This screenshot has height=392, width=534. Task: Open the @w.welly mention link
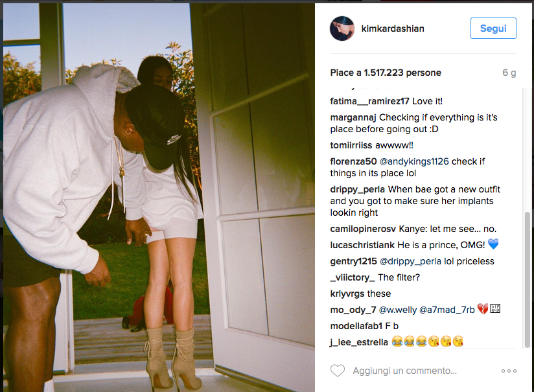click(x=398, y=310)
